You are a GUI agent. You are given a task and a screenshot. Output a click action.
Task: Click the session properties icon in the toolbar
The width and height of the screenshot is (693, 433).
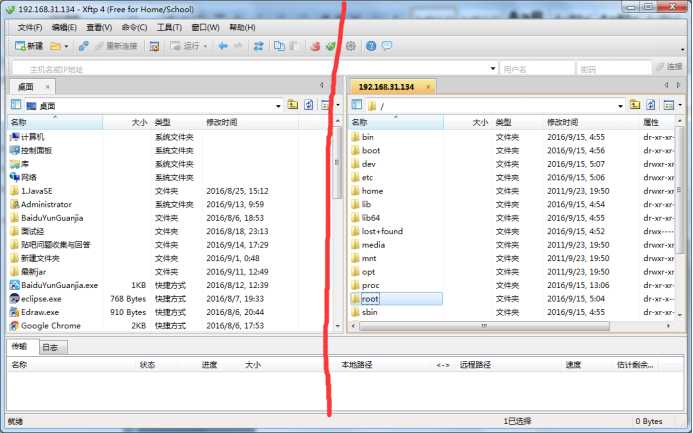pos(154,46)
